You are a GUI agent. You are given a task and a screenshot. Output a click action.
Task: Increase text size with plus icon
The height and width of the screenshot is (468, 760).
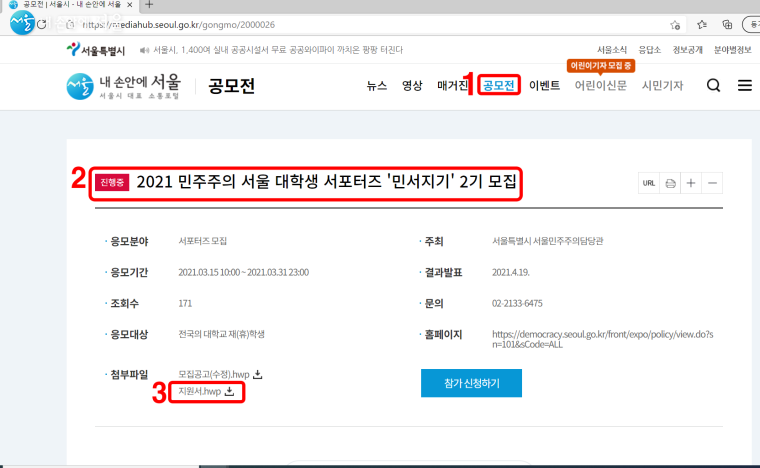[692, 183]
